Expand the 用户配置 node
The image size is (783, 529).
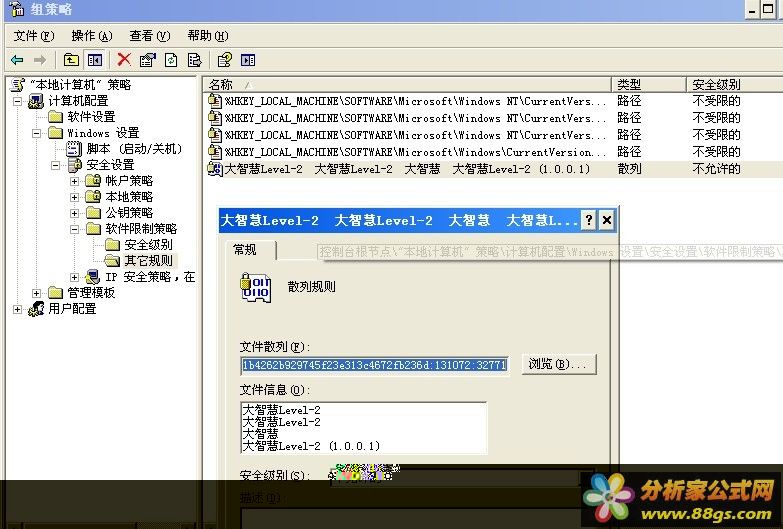click(x=17, y=309)
